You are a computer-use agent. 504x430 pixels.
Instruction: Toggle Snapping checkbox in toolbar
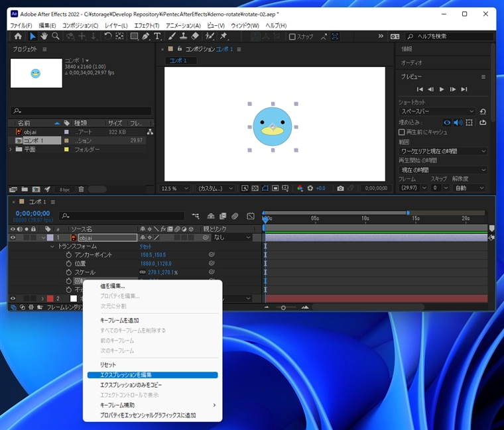[x=292, y=36]
